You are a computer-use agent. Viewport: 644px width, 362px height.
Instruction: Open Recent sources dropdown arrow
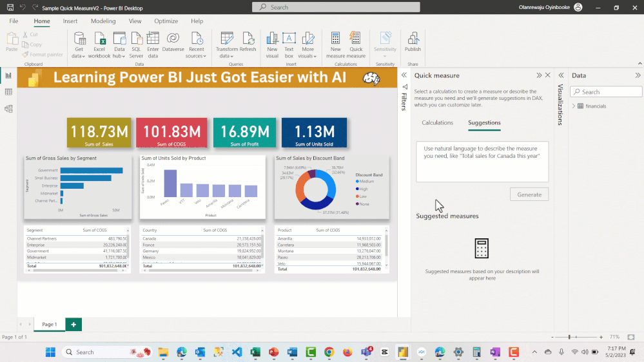click(204, 56)
